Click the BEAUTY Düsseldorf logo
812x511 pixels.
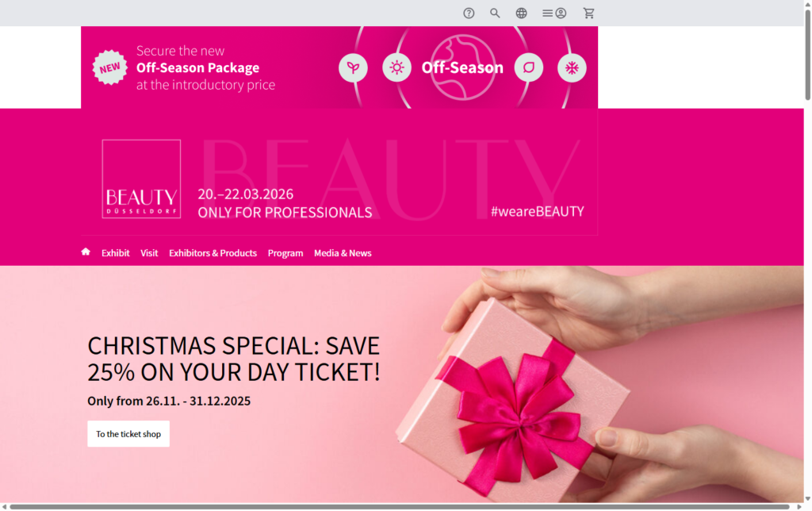click(141, 179)
